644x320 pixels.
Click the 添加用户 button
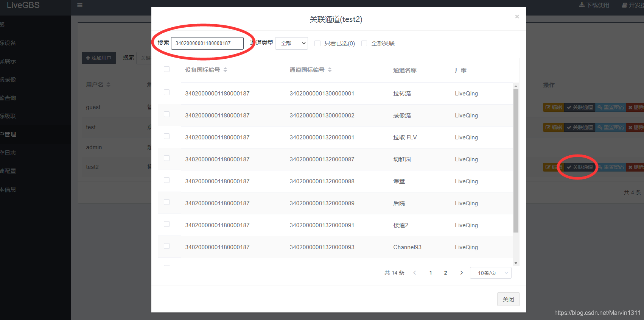pos(99,58)
